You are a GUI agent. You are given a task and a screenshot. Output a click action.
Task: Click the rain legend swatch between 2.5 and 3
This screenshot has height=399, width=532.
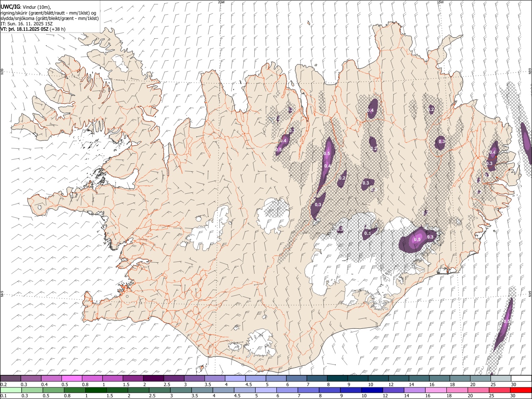click(x=160, y=390)
